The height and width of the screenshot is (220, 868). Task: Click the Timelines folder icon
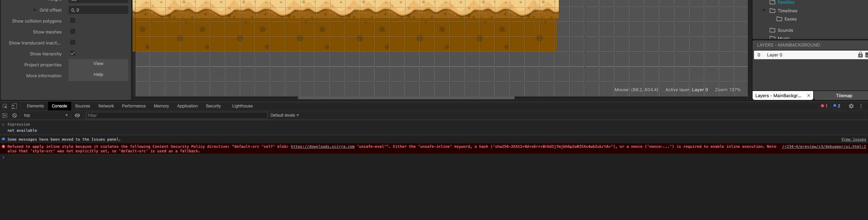[x=772, y=11]
